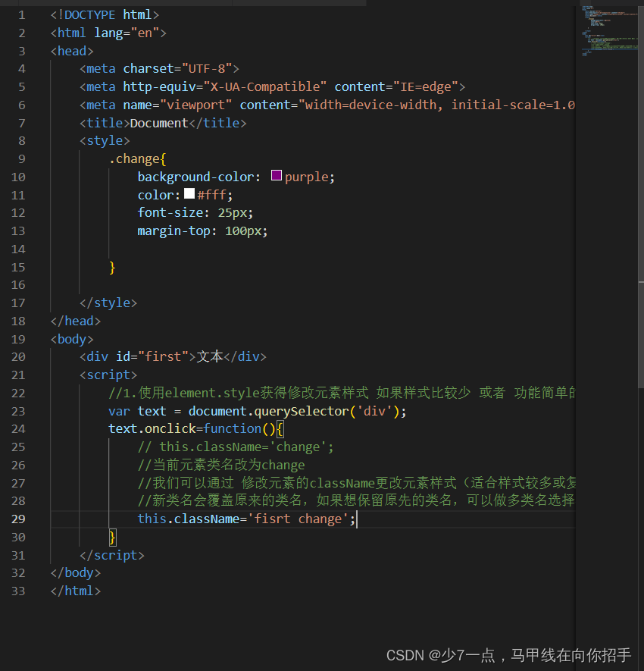644x671 pixels.
Task: Click the closing </html> tag
Action: (x=75, y=591)
